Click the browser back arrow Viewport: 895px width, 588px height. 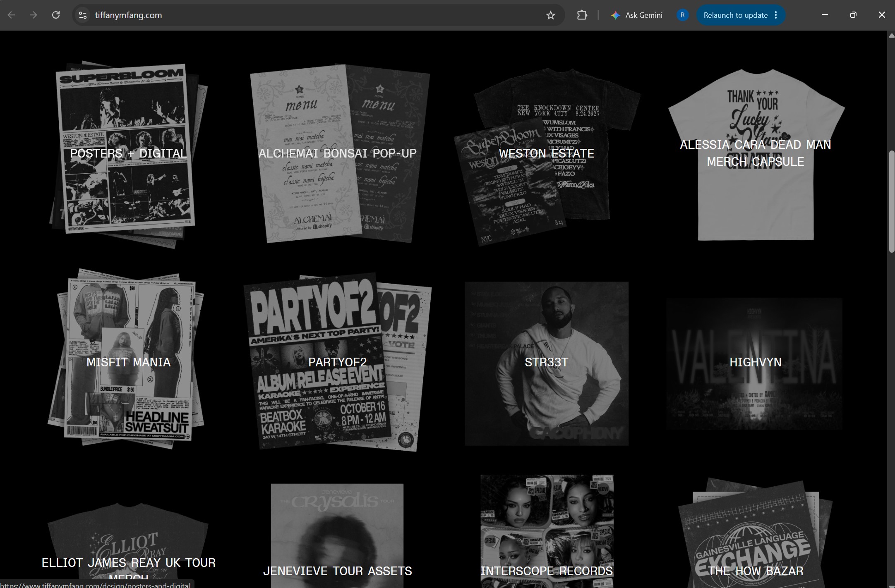12,15
